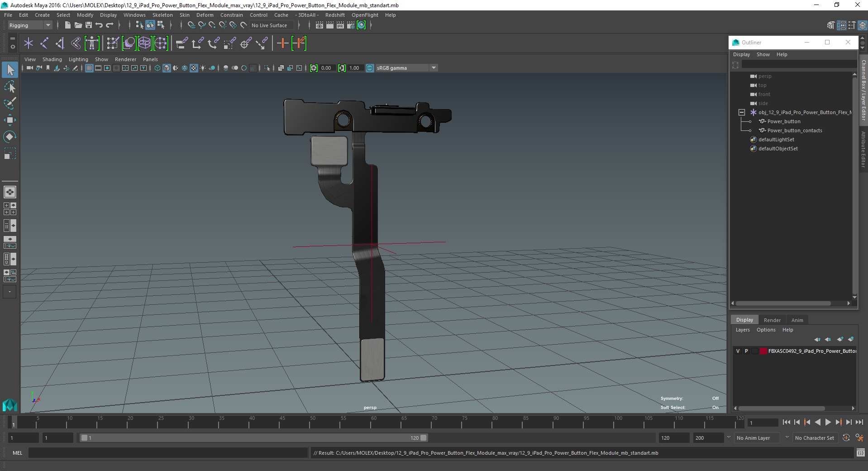868x471 pixels.
Task: Open the Script Editor icon
Action: coord(861,452)
